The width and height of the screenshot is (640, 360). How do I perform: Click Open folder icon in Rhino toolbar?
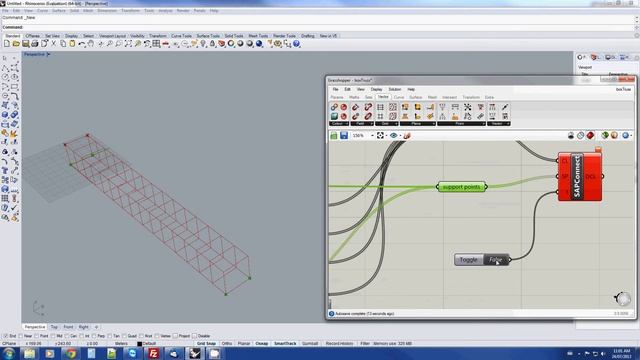pos(16,44)
